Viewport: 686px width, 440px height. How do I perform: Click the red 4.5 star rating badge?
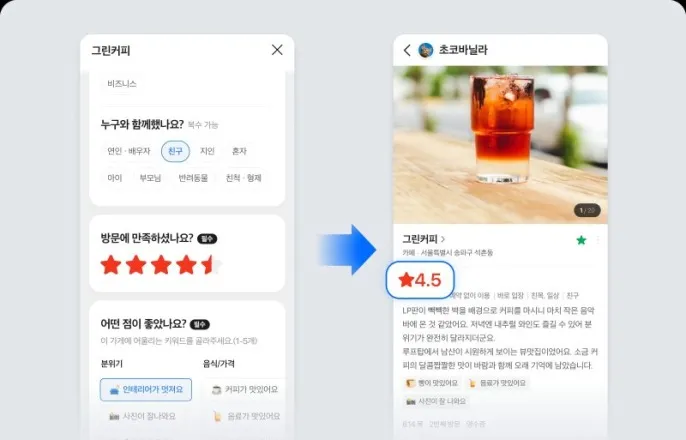[x=420, y=280]
